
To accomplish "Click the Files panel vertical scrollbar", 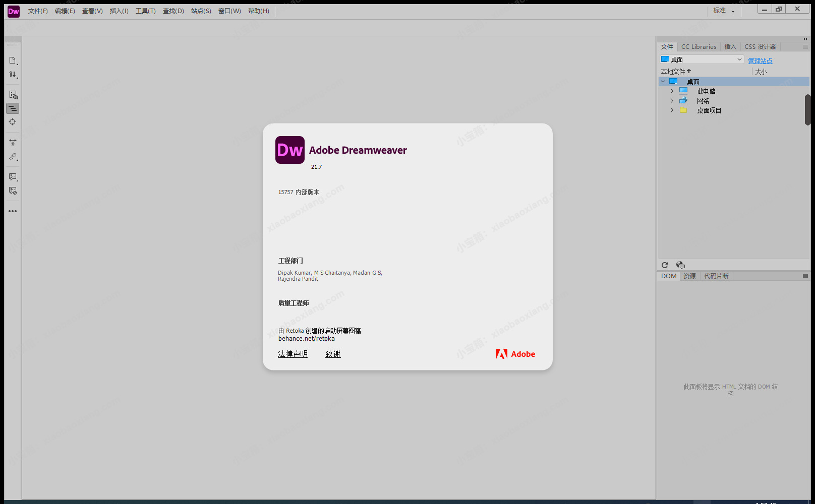I will (x=807, y=109).
